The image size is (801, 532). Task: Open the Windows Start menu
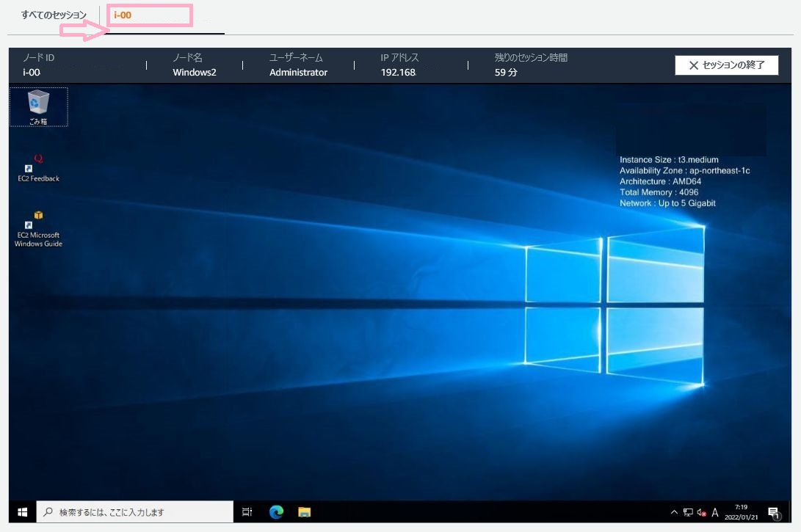pyautogui.click(x=23, y=512)
